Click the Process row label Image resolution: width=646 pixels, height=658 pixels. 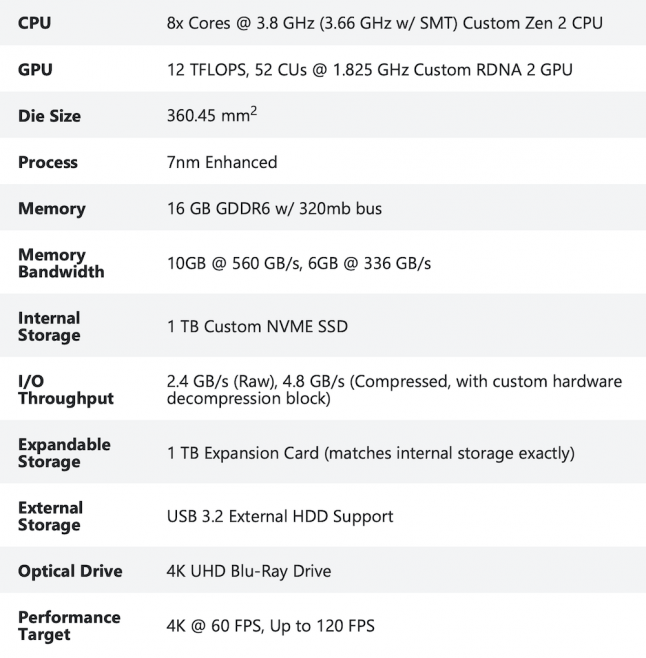48,162
